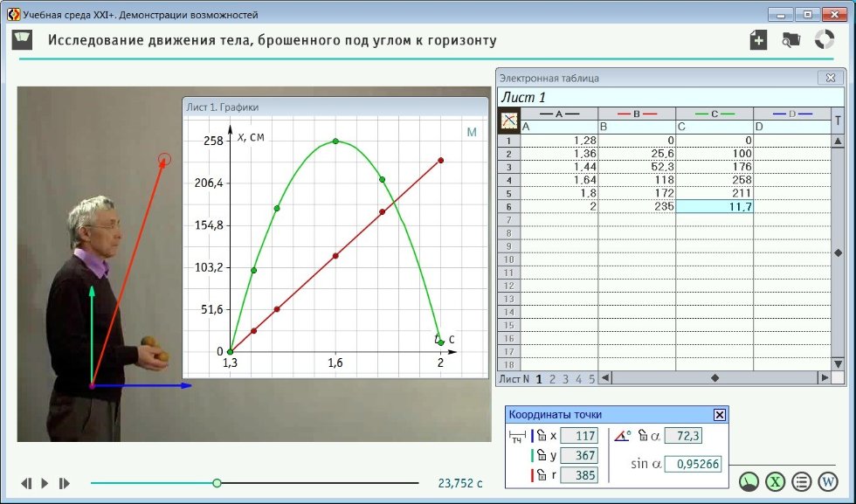Toggle the lock beside the x coordinate
This screenshot has width=856, height=504.
[x=541, y=436]
